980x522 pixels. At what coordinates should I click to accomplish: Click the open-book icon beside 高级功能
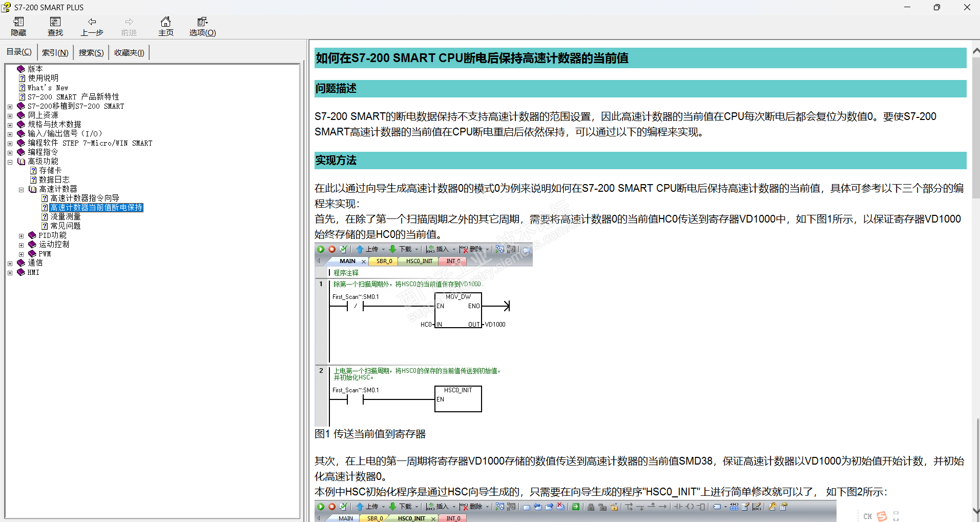[21, 161]
